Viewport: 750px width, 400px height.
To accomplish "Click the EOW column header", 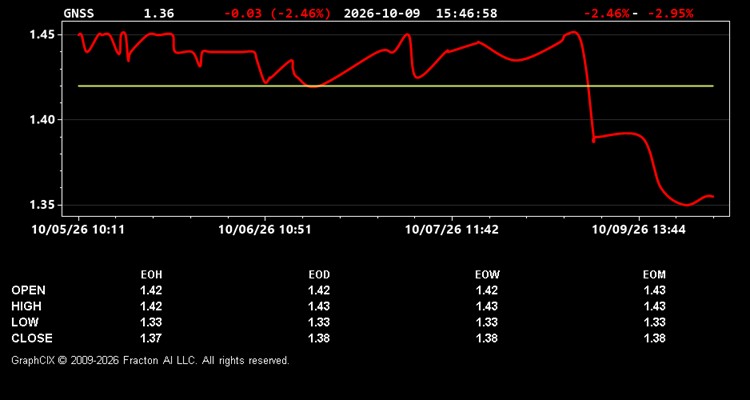I will [x=487, y=275].
